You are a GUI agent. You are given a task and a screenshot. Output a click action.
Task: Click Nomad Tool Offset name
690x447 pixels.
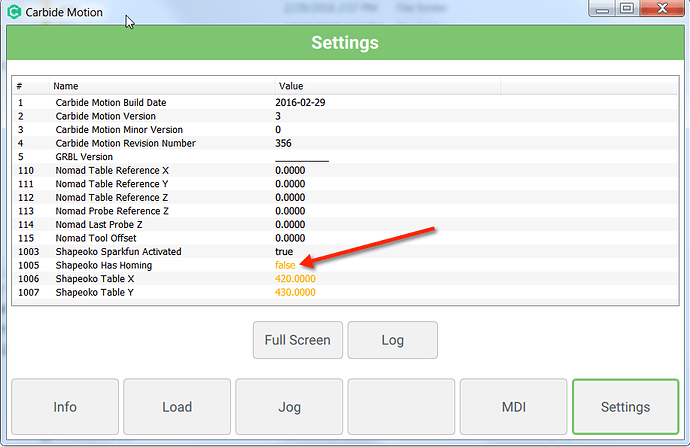click(96, 238)
